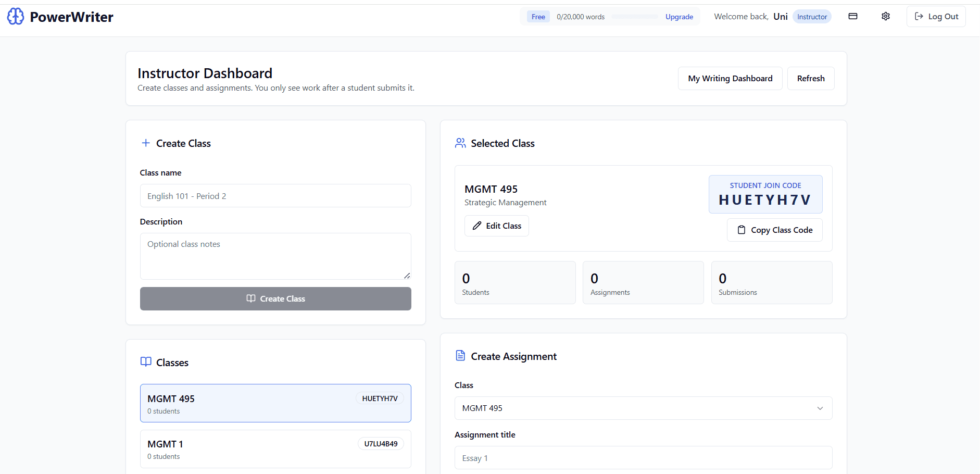This screenshot has width=980, height=474.
Task: Focus the Class name input field
Action: click(275, 196)
